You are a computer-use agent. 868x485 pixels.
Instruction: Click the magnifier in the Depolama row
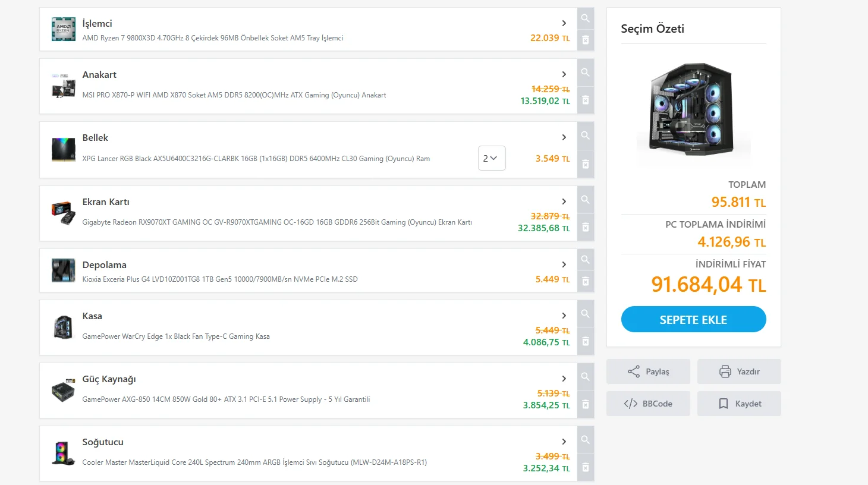point(586,260)
